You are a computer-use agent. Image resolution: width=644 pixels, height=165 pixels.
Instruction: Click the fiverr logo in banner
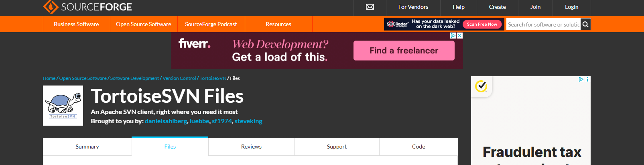coord(195,43)
